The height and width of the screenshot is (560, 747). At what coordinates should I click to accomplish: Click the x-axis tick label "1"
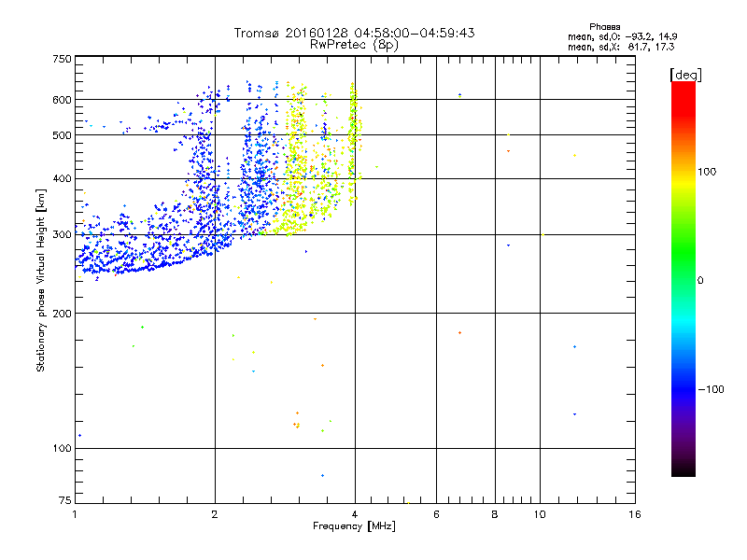click(x=75, y=514)
